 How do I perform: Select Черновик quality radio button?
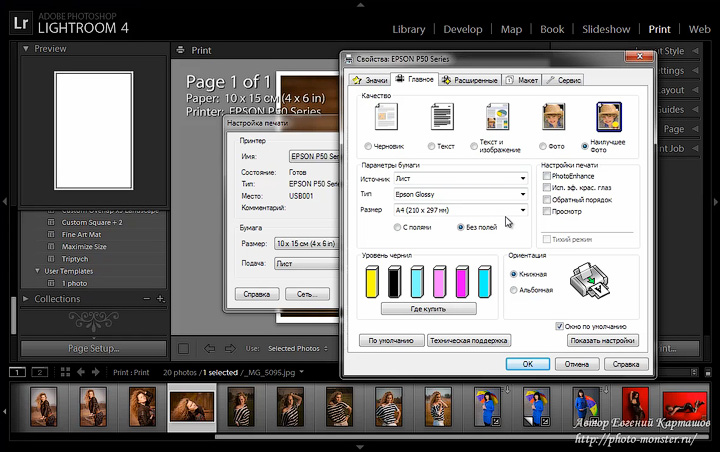point(368,146)
